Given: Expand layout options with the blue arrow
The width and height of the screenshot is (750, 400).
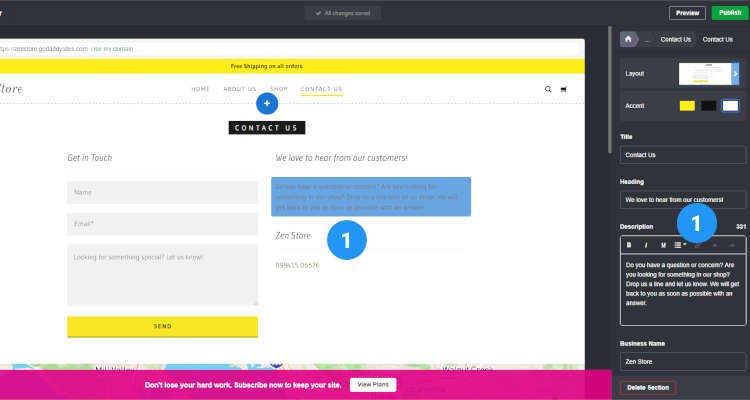Looking at the screenshot, I should pyautogui.click(x=735, y=74).
